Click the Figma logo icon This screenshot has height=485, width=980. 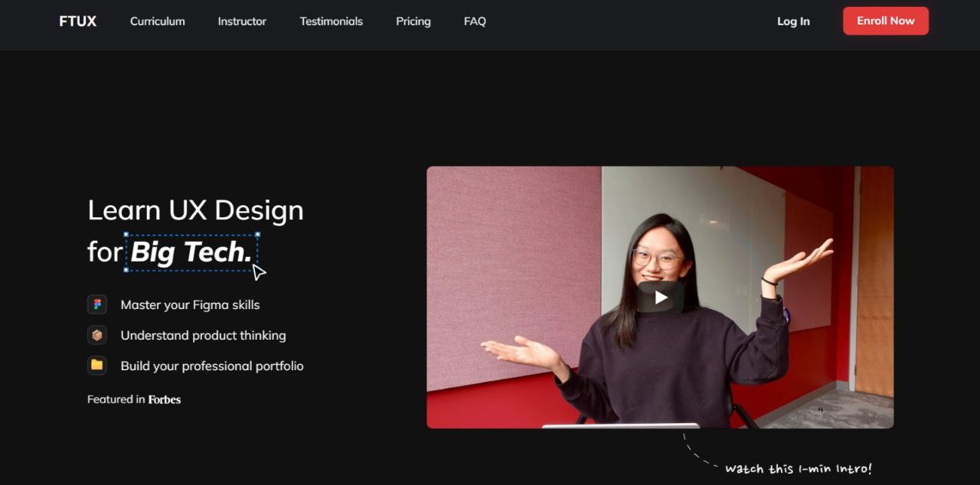pos(96,304)
